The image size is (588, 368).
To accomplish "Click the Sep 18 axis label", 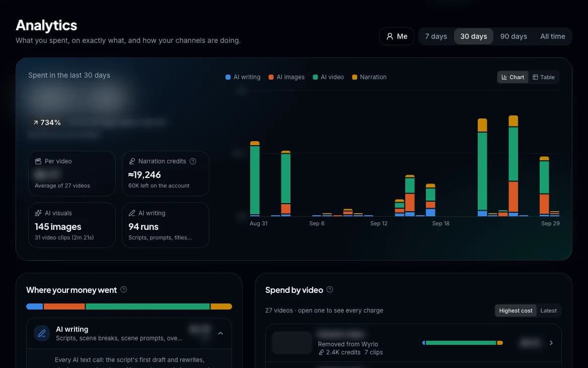I will click(x=440, y=223).
